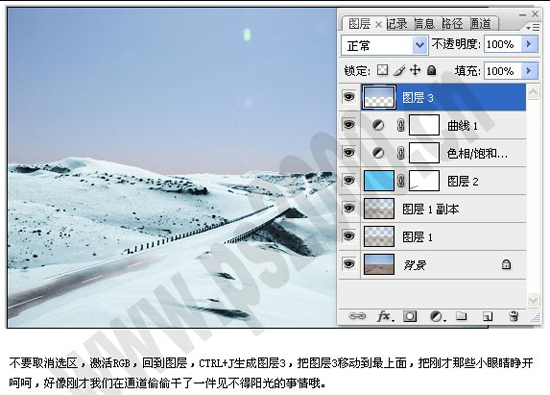Create a new layer group
550x395 pixels.
pyautogui.click(x=461, y=316)
